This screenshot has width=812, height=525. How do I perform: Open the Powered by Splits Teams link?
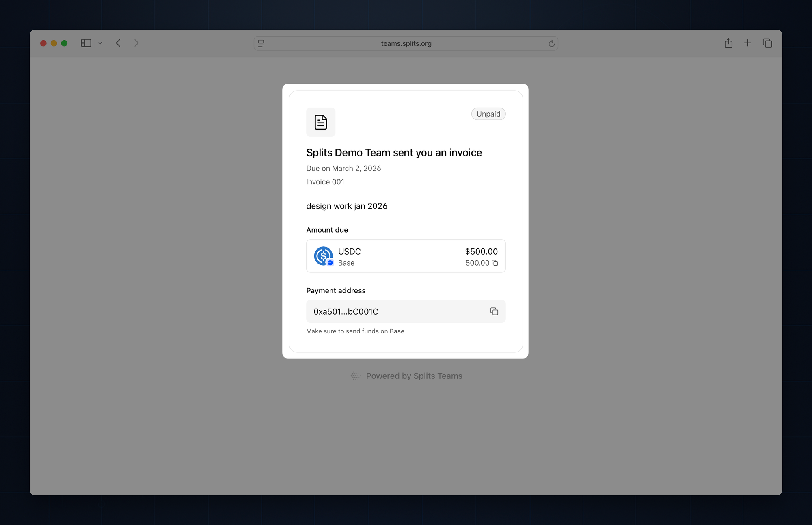414,376
